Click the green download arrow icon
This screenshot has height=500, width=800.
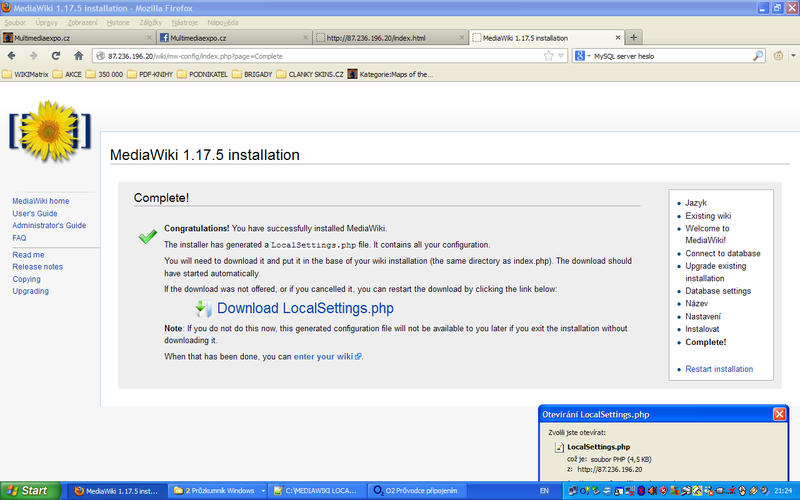click(203, 309)
